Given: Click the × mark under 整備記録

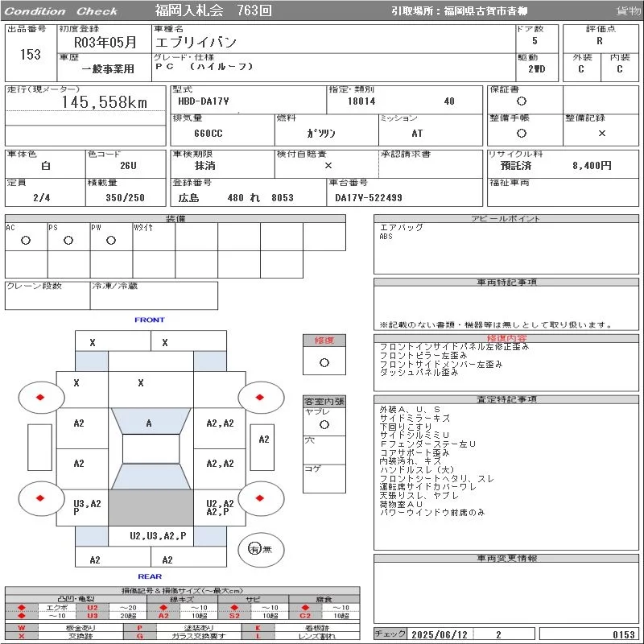Looking at the screenshot, I should [x=601, y=133].
